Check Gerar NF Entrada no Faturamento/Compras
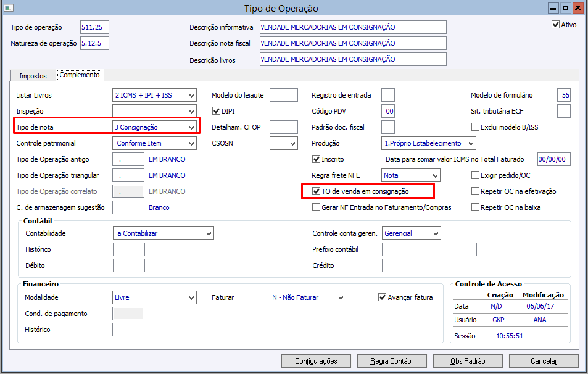588x374 pixels. point(317,207)
